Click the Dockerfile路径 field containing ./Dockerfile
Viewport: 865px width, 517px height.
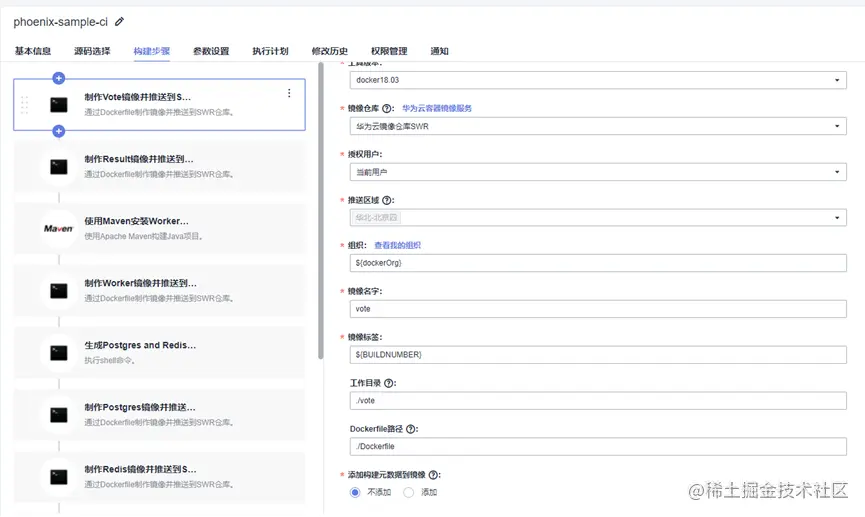point(598,446)
